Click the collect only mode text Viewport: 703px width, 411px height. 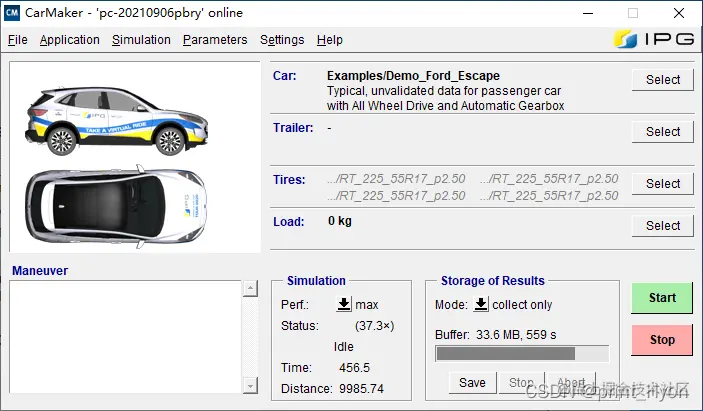(x=522, y=305)
